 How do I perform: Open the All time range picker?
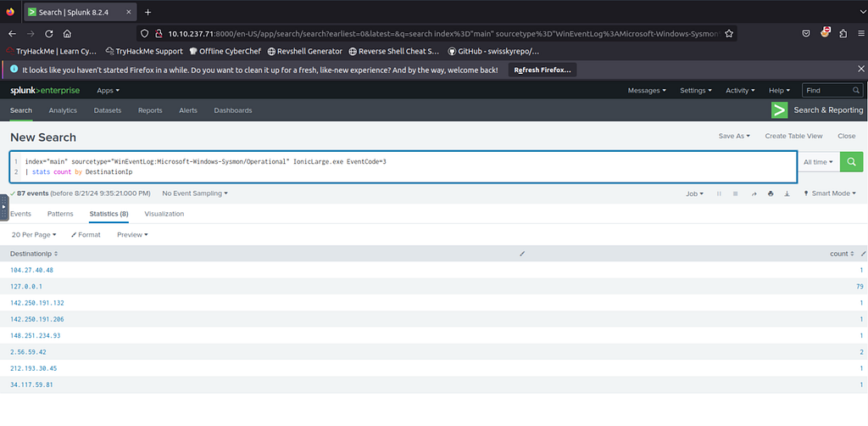tap(818, 162)
